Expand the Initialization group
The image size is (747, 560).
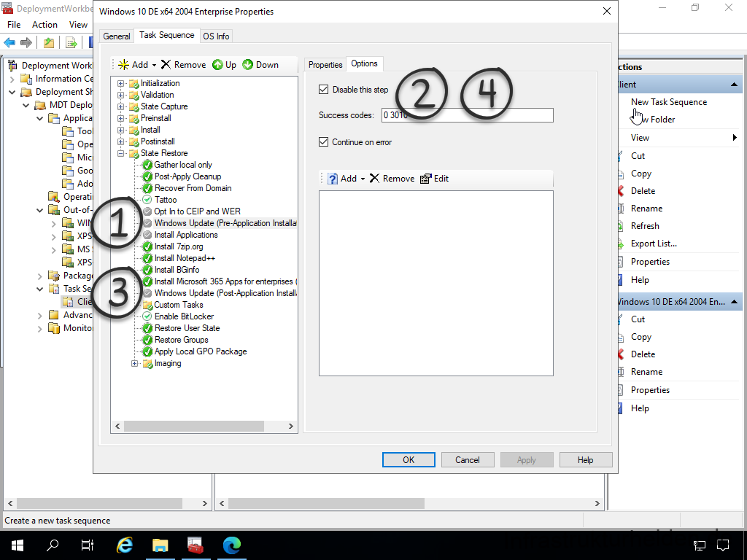120,83
